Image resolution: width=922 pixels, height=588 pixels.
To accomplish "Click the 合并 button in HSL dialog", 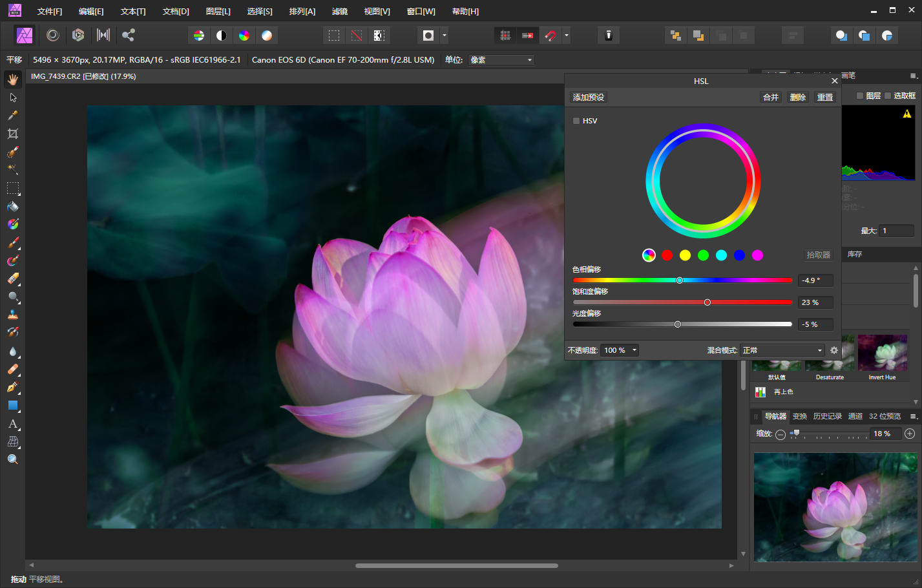I will point(771,98).
